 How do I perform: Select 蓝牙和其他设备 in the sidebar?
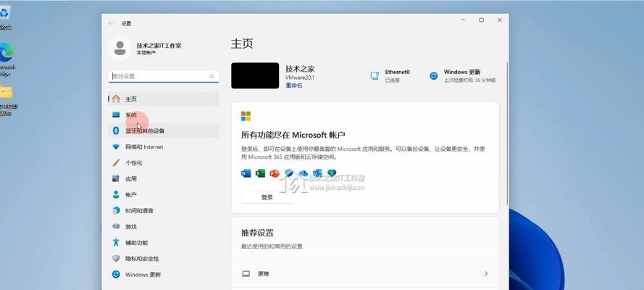coord(164,130)
